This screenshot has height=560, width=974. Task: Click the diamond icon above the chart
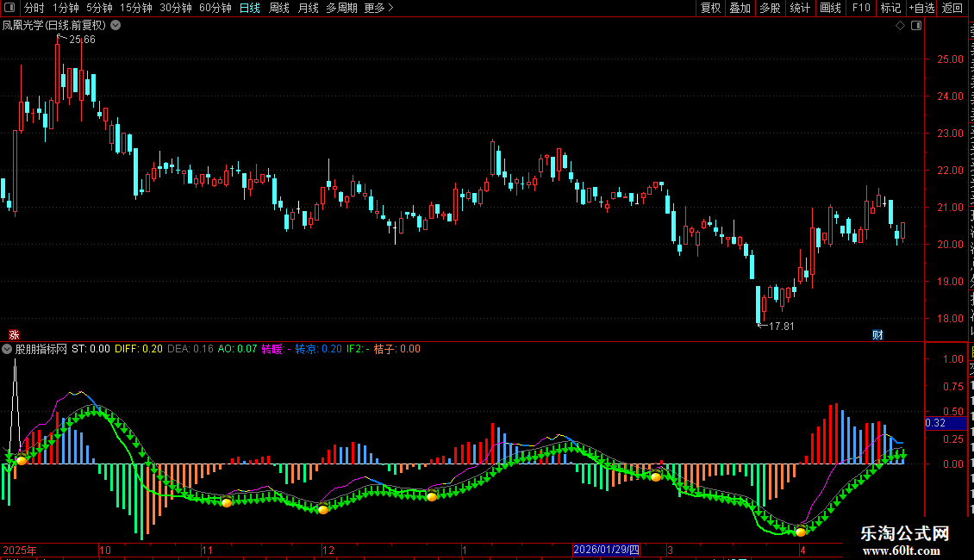coord(900,26)
